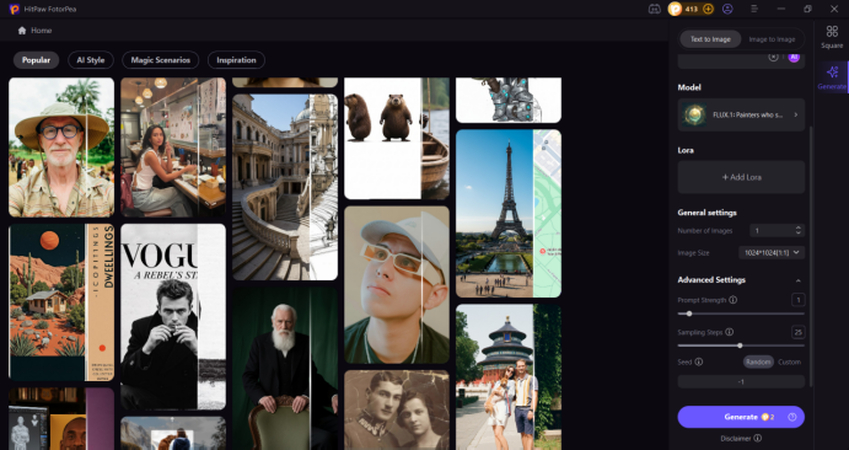849x450 pixels.
Task: Switch to Text to Image mode
Action: (x=710, y=39)
